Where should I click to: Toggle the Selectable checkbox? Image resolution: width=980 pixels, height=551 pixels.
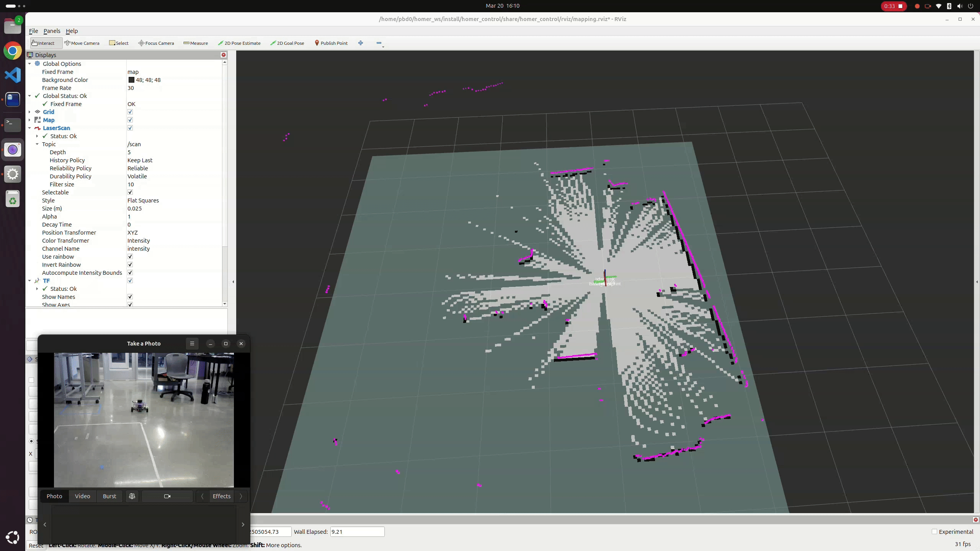click(130, 192)
